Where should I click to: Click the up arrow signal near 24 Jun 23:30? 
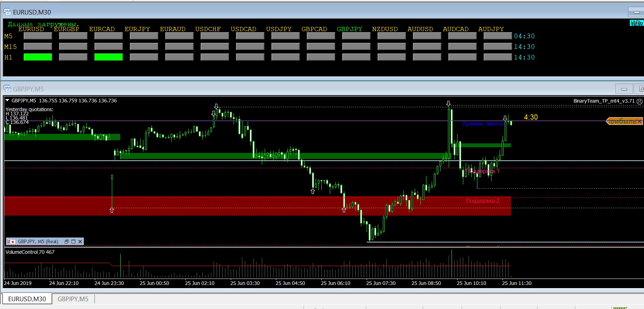click(112, 210)
